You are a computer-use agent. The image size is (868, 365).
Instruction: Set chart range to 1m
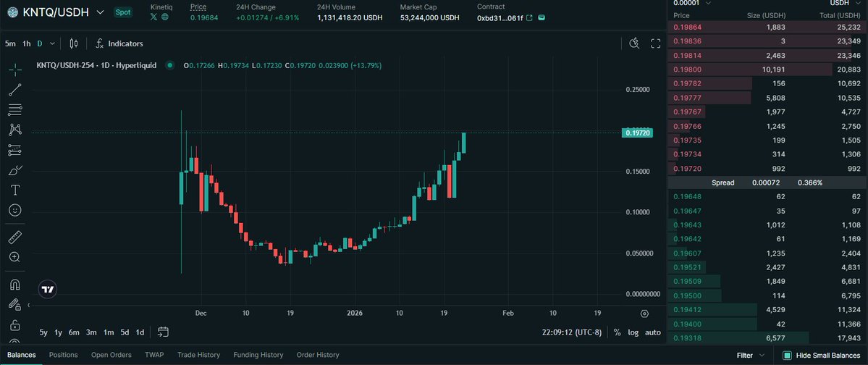tap(109, 332)
